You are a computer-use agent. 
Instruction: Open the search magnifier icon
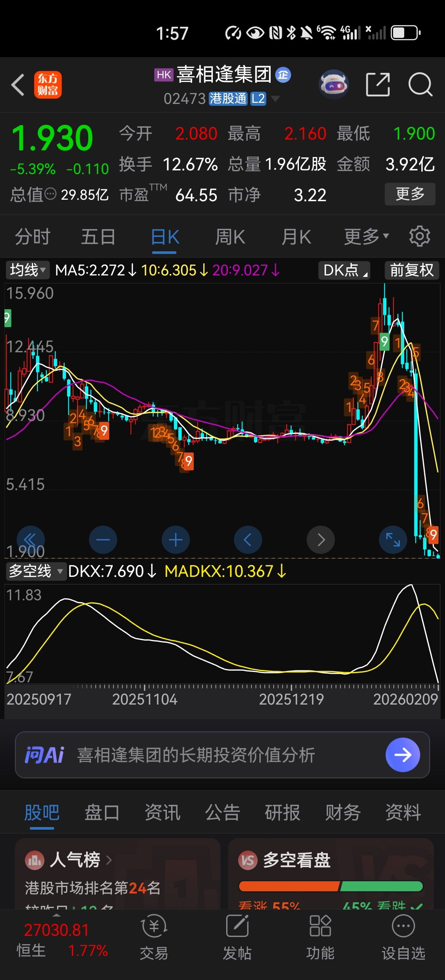[x=420, y=85]
